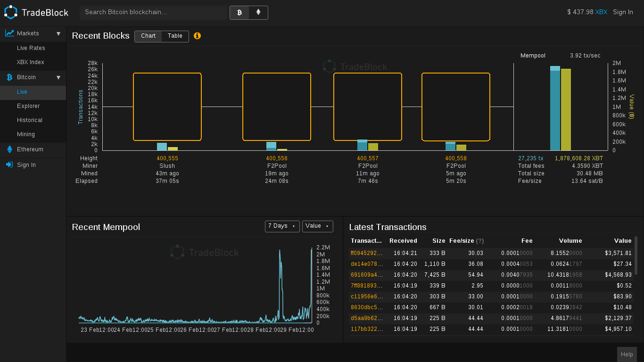Screen dimensions: 644x362
Task: Click the Ethereum icon in sidebar
Action: (x=9, y=149)
